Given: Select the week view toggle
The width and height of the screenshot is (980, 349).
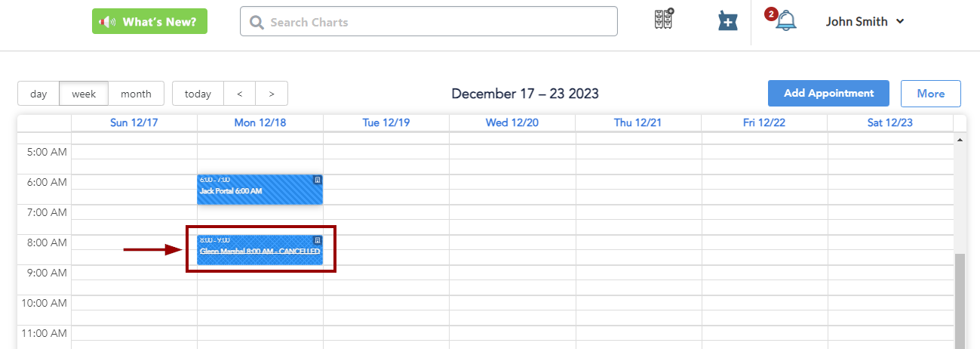Looking at the screenshot, I should coord(84,94).
